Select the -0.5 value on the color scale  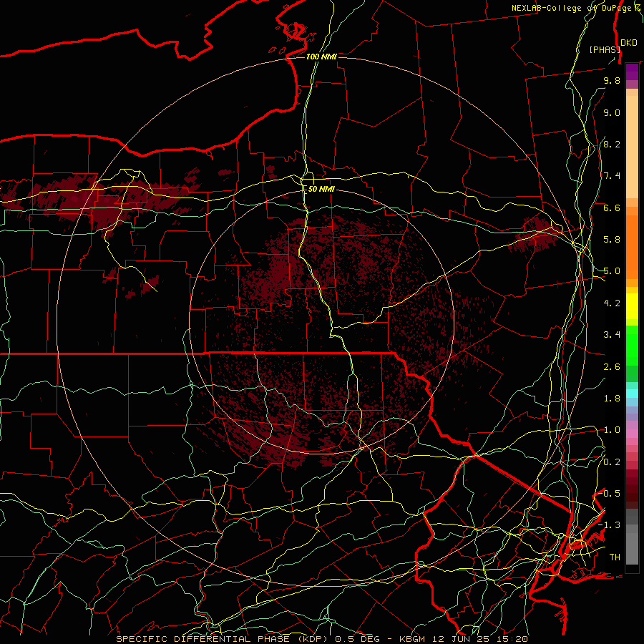coord(610,494)
